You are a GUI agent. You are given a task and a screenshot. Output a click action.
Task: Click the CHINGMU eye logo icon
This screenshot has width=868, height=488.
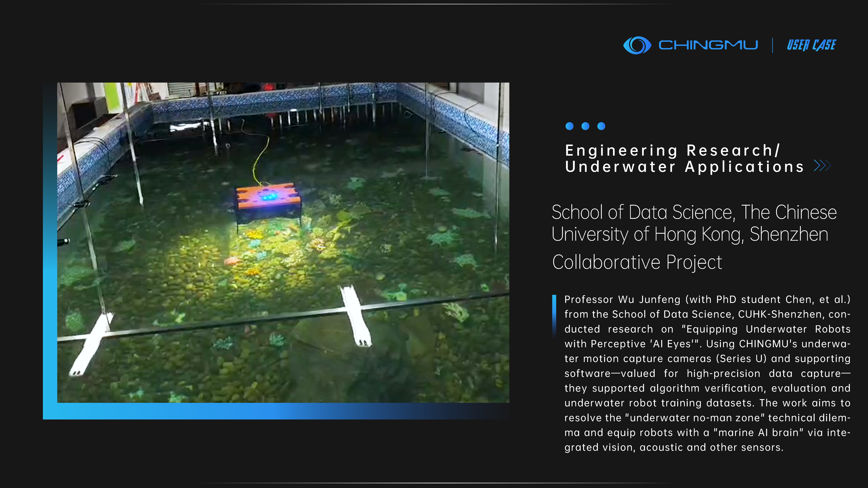pos(637,45)
